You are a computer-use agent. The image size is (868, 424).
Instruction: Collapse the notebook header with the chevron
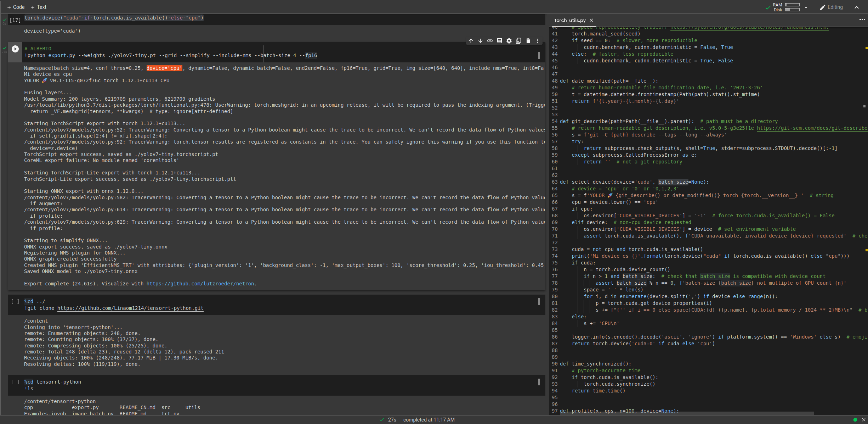pyautogui.click(x=857, y=7)
